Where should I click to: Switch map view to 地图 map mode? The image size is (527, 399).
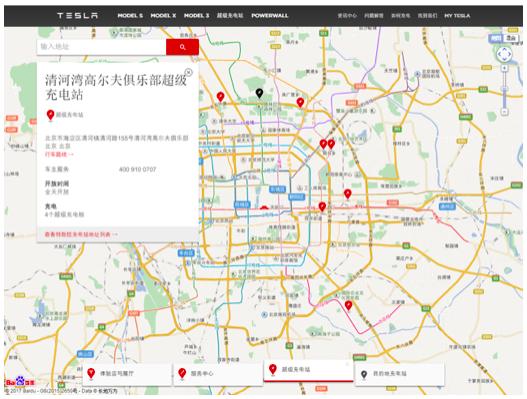point(495,38)
